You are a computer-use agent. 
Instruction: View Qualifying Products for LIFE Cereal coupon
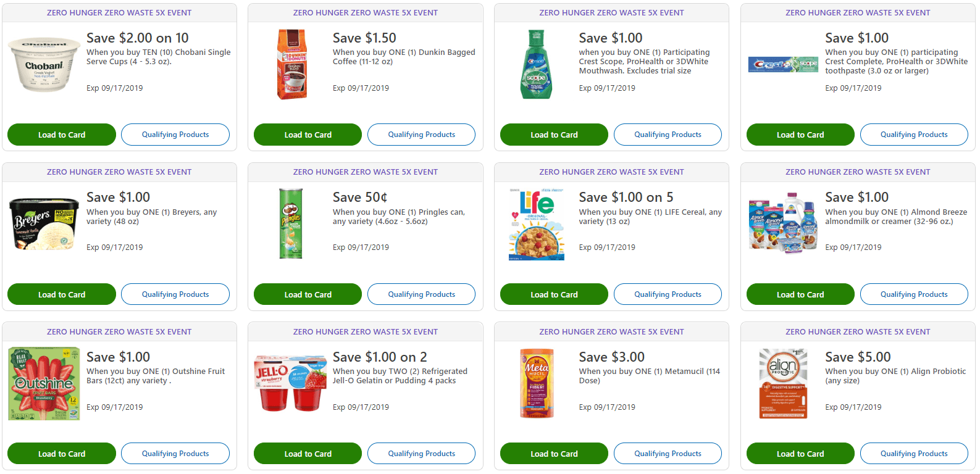pos(668,294)
